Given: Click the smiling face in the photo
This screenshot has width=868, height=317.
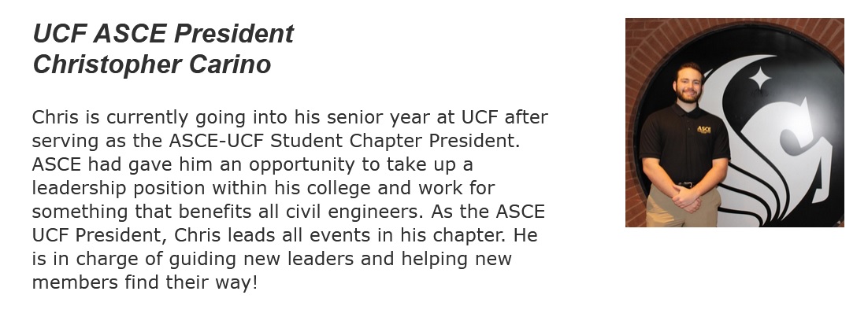Looking at the screenshot, I should click(688, 84).
